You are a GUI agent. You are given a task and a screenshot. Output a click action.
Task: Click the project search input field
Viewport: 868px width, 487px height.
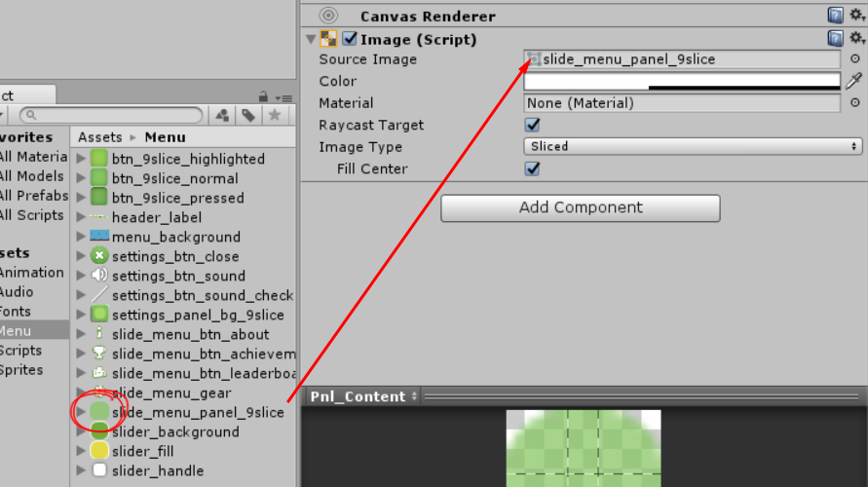click(x=111, y=115)
